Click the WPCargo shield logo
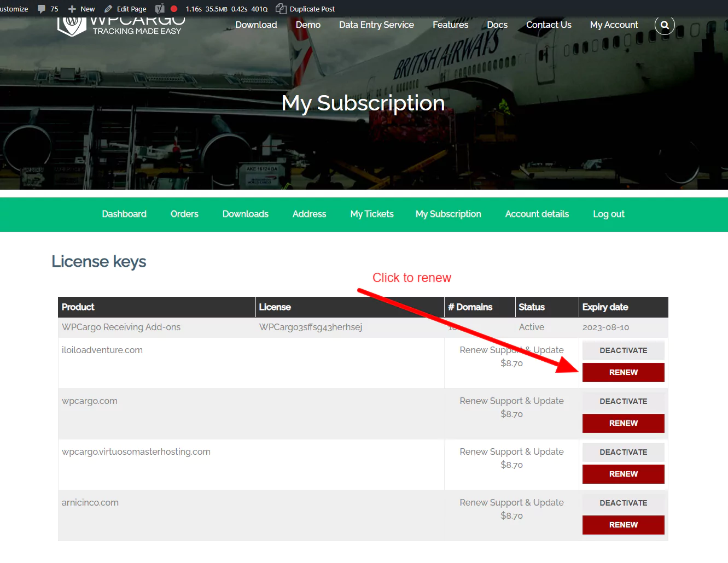 [72, 26]
